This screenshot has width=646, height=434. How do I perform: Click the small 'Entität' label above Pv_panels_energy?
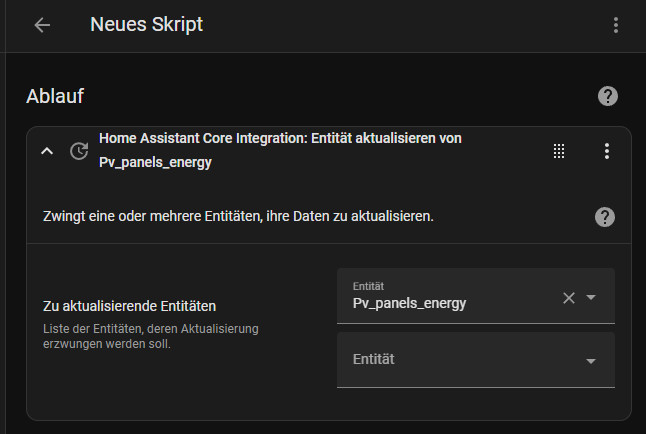tap(369, 285)
